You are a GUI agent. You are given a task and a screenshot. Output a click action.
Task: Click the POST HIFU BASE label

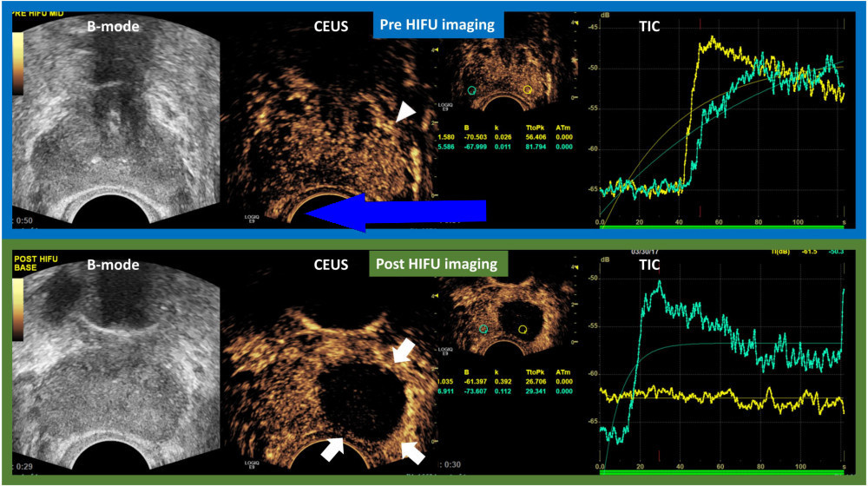pyautogui.click(x=36, y=263)
